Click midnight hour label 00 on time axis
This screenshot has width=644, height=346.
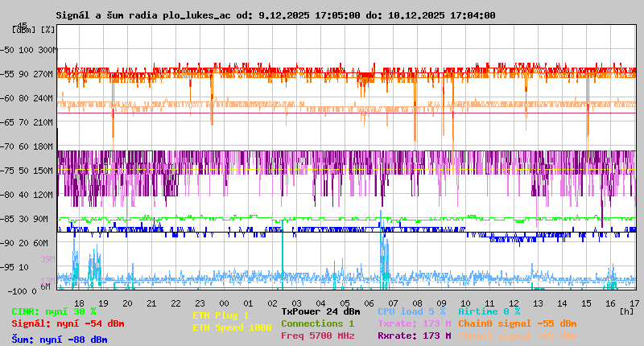[225, 303]
